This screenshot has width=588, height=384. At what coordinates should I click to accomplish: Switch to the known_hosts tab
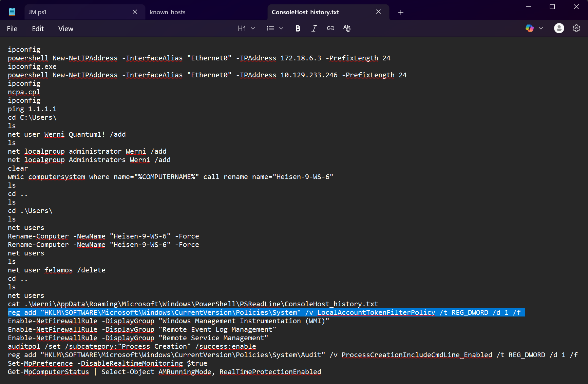tap(168, 12)
